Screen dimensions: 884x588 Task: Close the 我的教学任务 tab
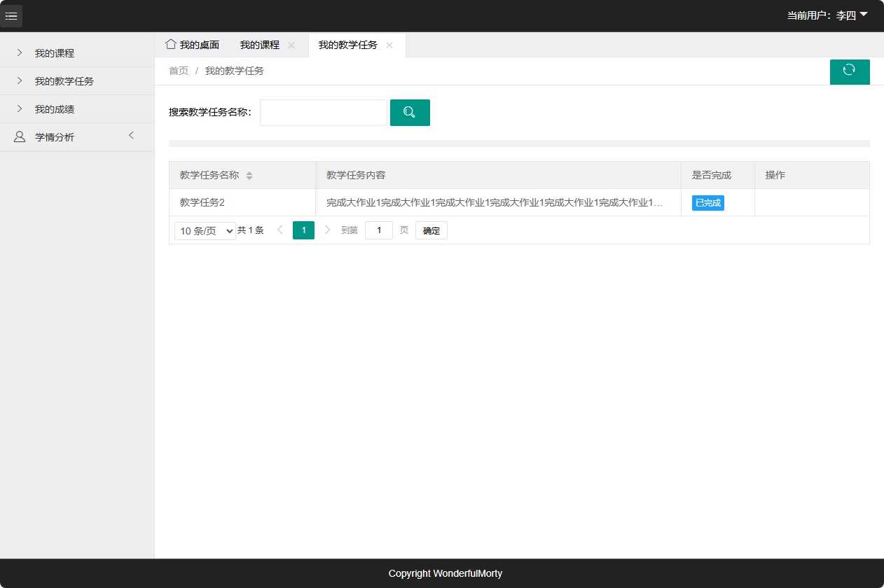pyautogui.click(x=390, y=45)
